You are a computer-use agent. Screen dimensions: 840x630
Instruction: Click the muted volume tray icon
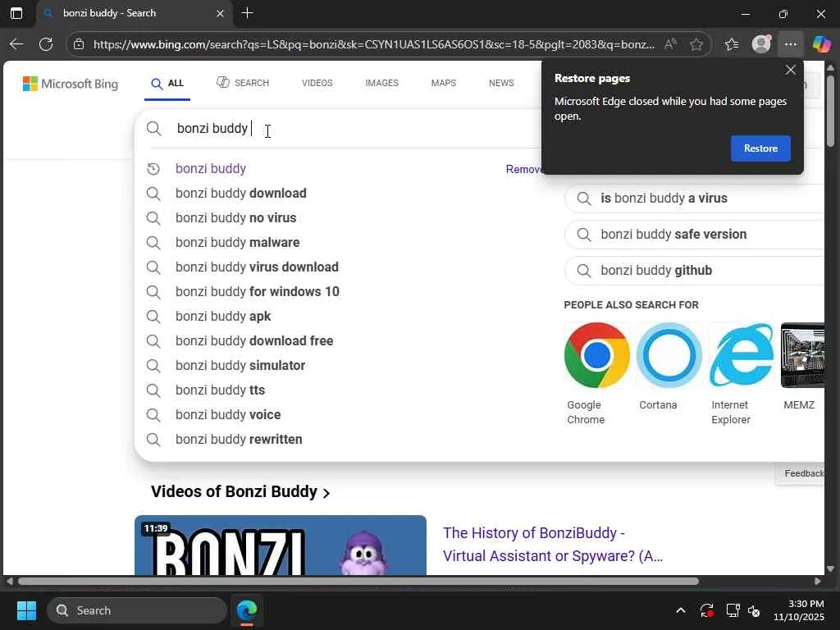[755, 610]
